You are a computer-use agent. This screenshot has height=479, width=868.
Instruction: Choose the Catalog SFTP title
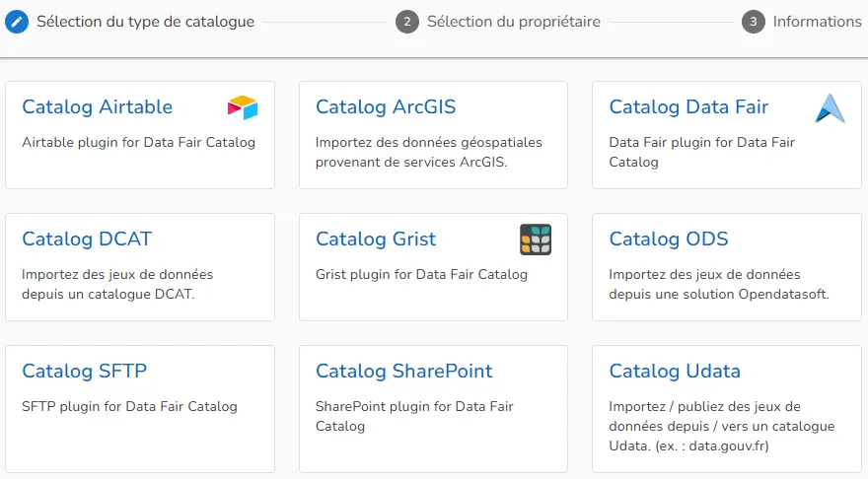pyautogui.click(x=84, y=371)
